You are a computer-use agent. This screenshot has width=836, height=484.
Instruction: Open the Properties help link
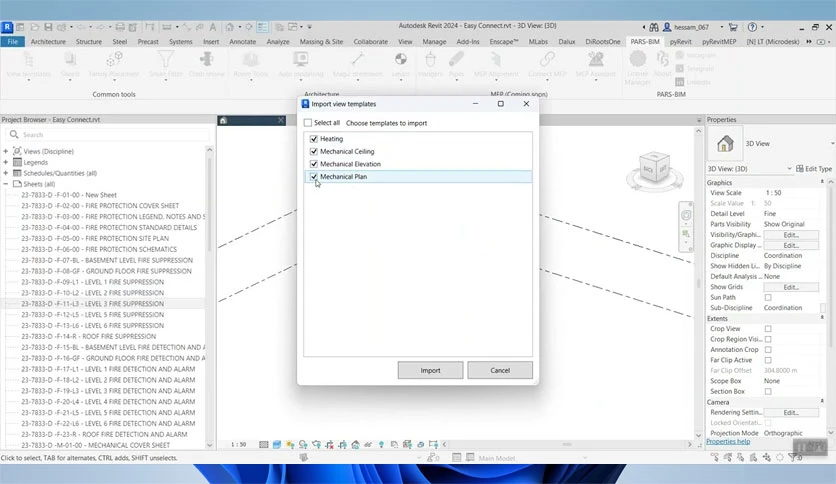(x=728, y=442)
